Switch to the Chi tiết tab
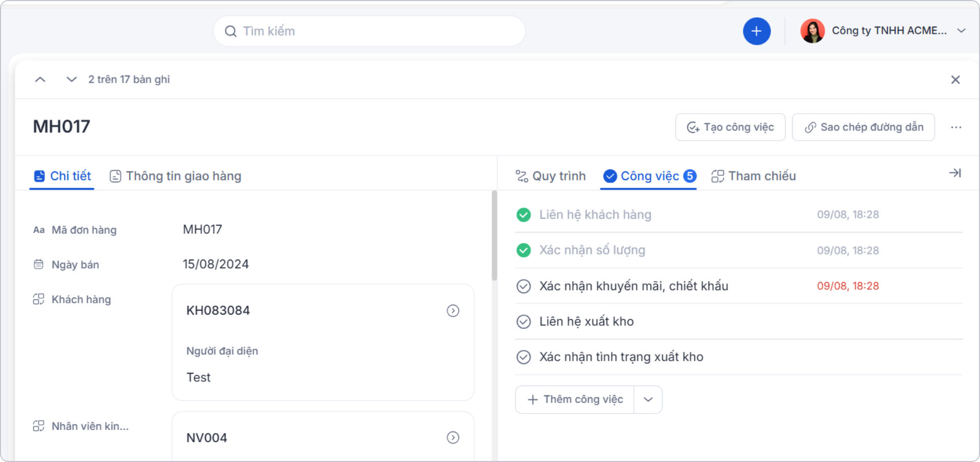The image size is (980, 462). click(62, 176)
